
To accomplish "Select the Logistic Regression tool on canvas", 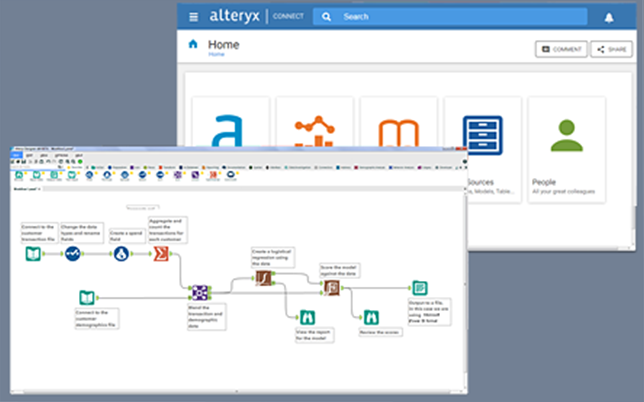I will point(263,278).
